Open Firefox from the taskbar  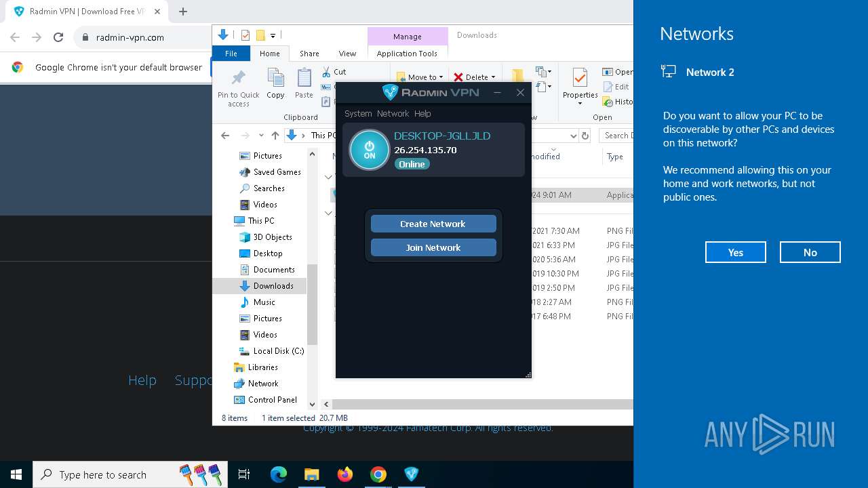tap(345, 474)
